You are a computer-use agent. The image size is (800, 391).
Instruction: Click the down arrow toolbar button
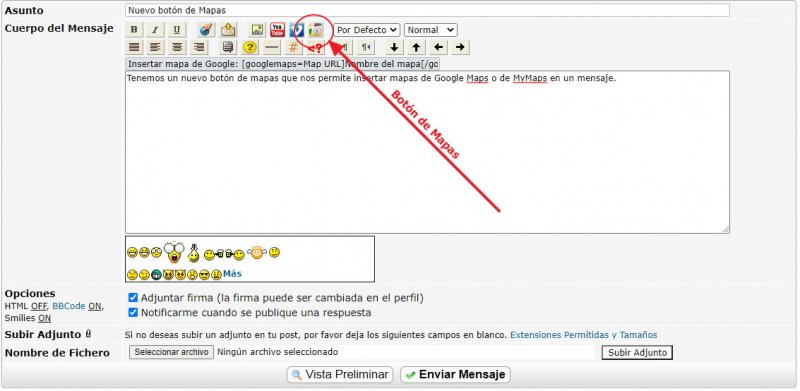click(x=394, y=47)
